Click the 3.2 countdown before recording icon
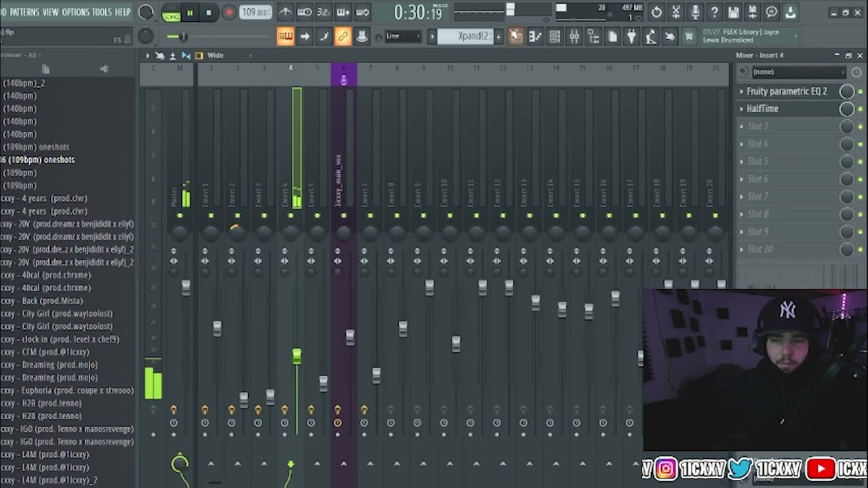The height and width of the screenshot is (488, 868). [x=323, y=12]
